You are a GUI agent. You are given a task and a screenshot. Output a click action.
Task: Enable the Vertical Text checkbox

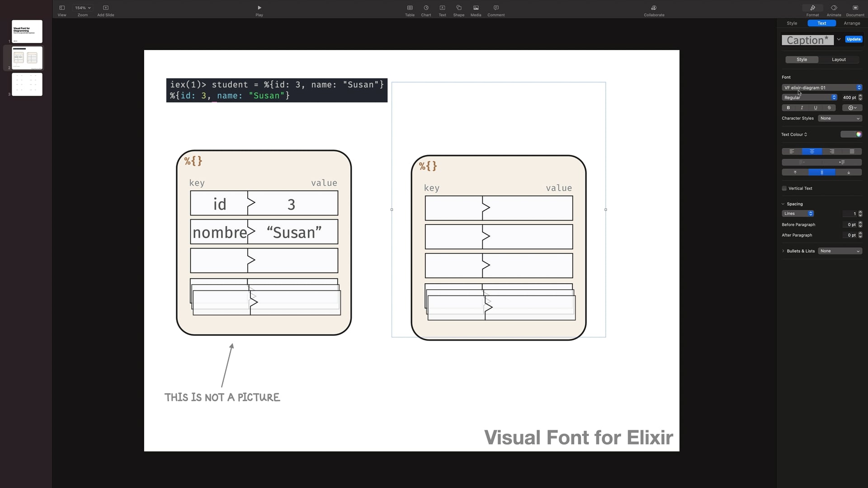coord(784,188)
